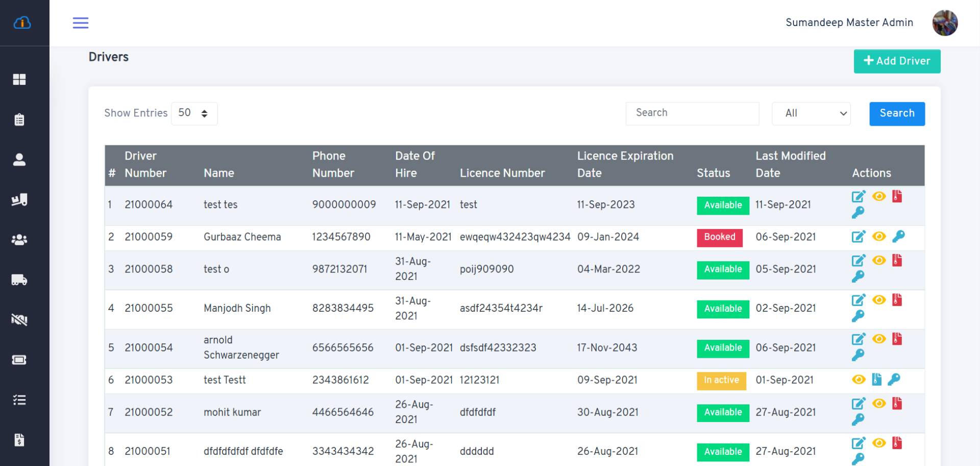Click key icon for Manjodh Singh
This screenshot has width=980, height=466.
click(858, 316)
